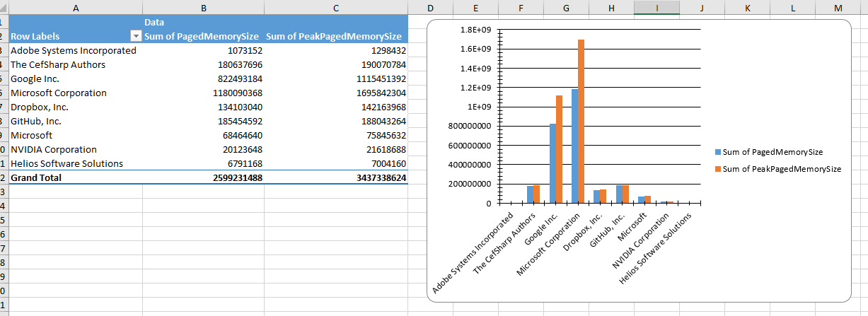This screenshot has width=868, height=316.
Task: Select column M header
Action: [x=838, y=7]
